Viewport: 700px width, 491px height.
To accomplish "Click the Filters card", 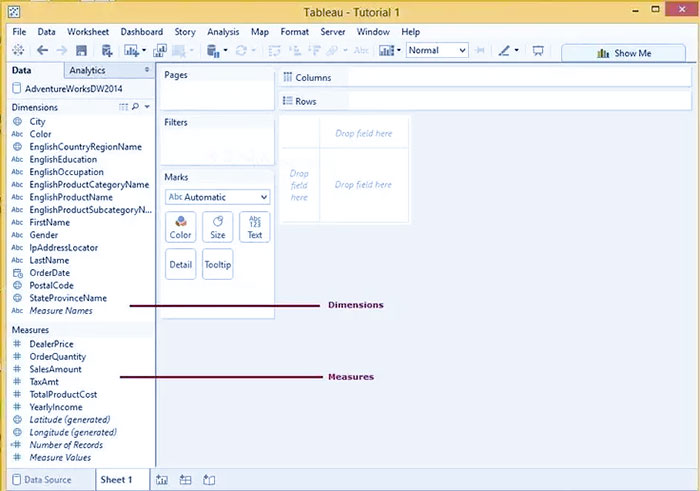I will 217,141.
